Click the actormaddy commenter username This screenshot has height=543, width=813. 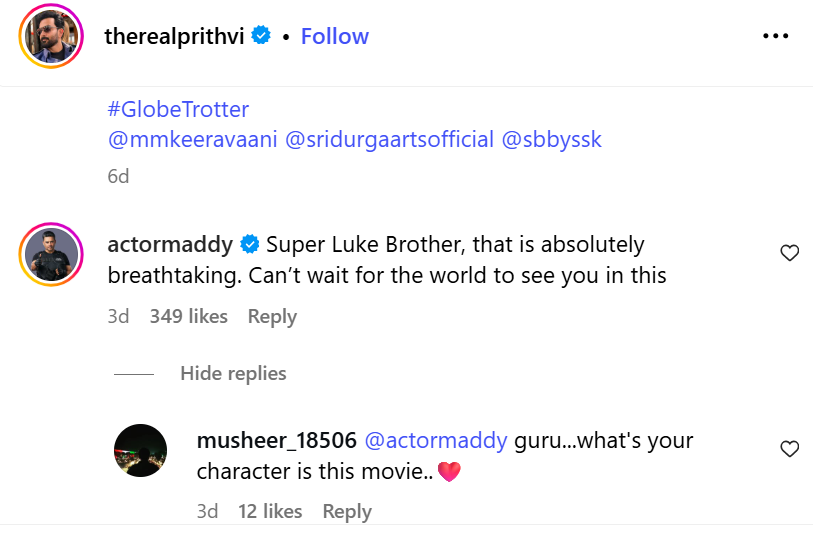tap(170, 244)
